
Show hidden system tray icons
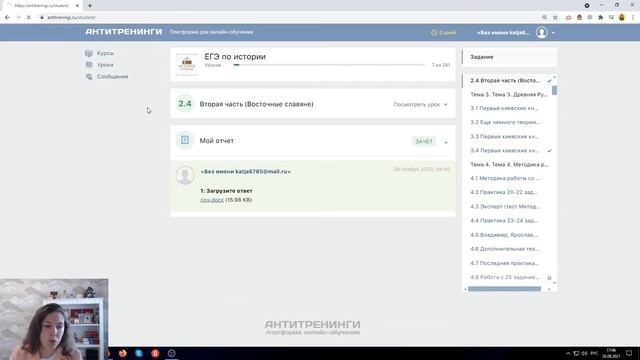[568, 353]
